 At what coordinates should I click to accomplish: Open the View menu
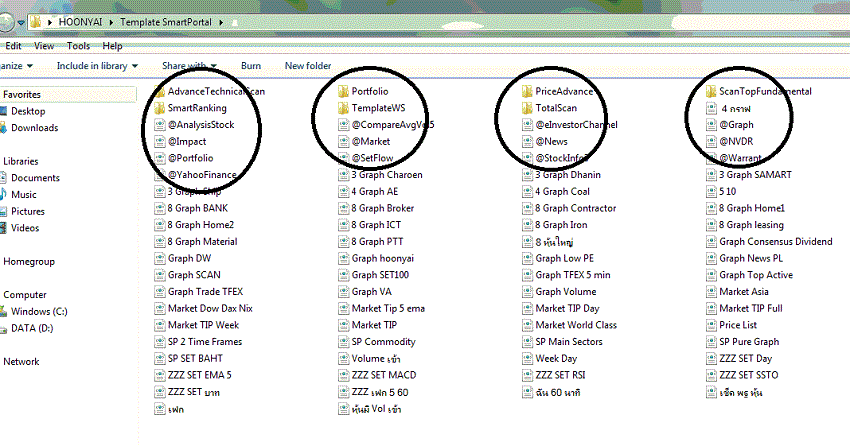coord(44,46)
